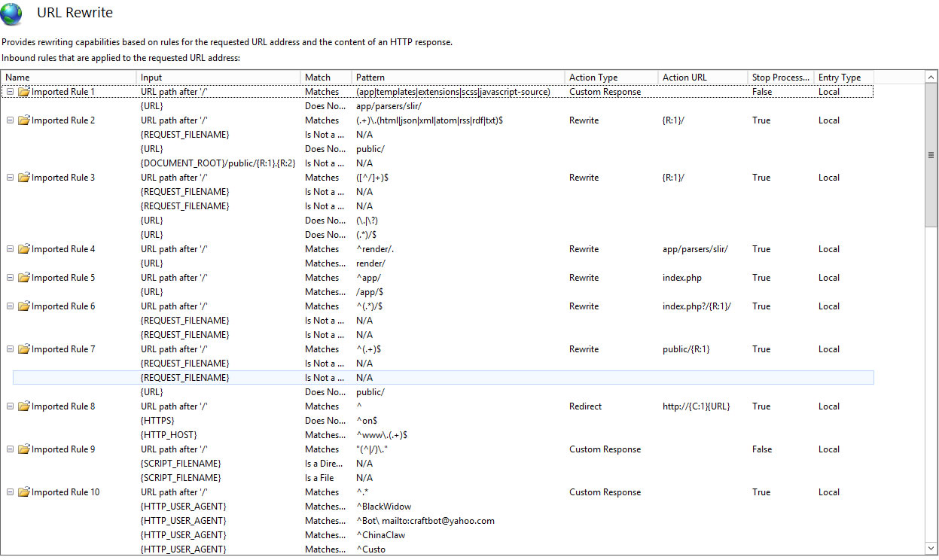Sort by the Action Type column header
The width and height of the screenshot is (939, 560).
click(x=611, y=78)
